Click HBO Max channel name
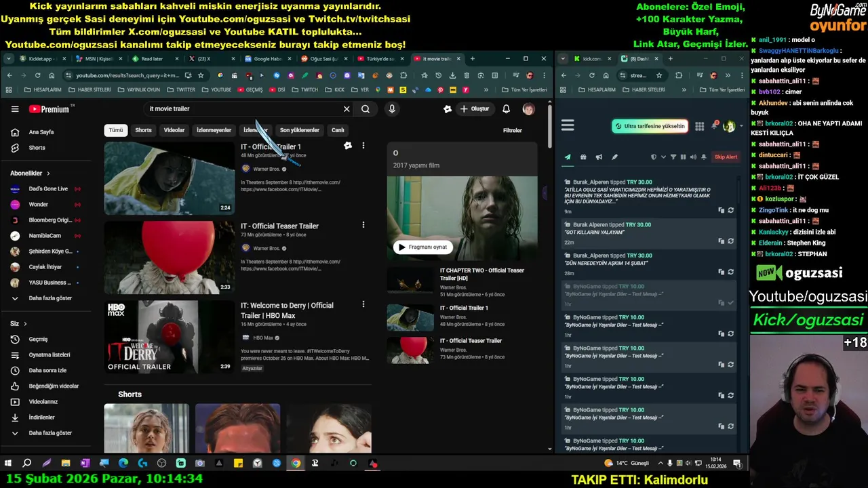 [263, 338]
